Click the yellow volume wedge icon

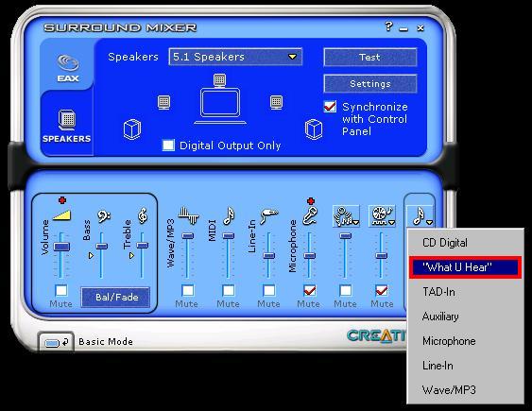click(61, 215)
